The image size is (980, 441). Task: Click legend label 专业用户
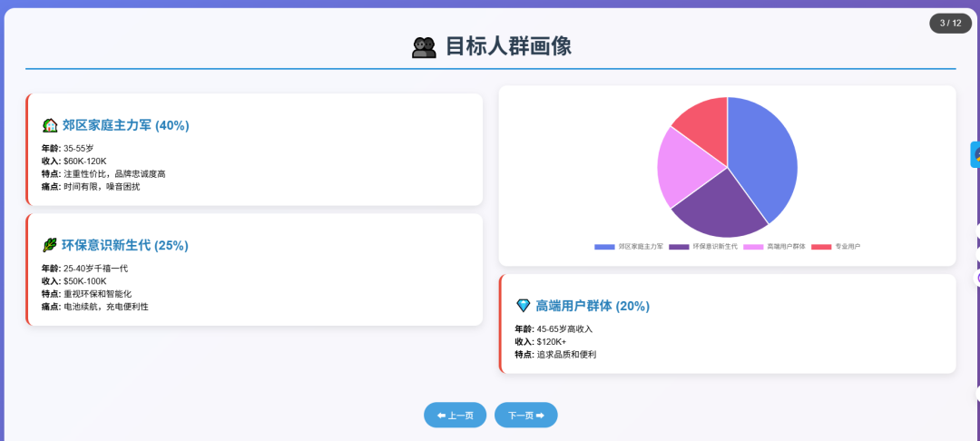click(x=848, y=247)
